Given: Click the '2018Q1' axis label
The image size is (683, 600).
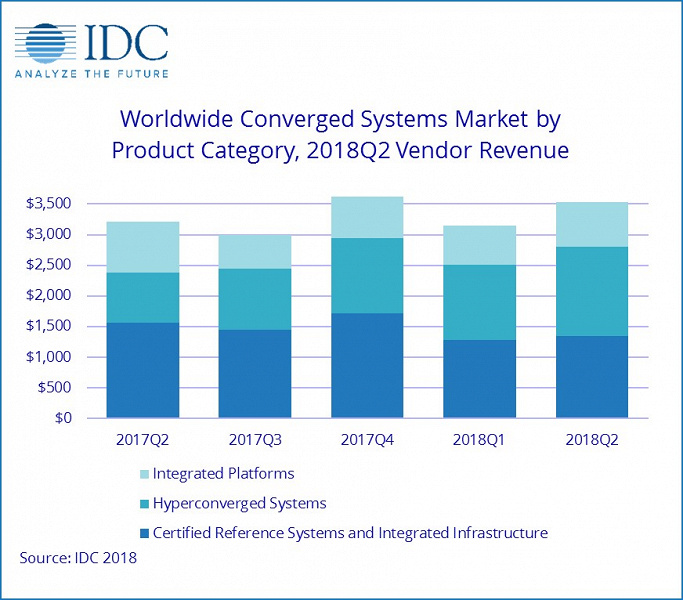Looking at the screenshot, I should click(x=479, y=440).
